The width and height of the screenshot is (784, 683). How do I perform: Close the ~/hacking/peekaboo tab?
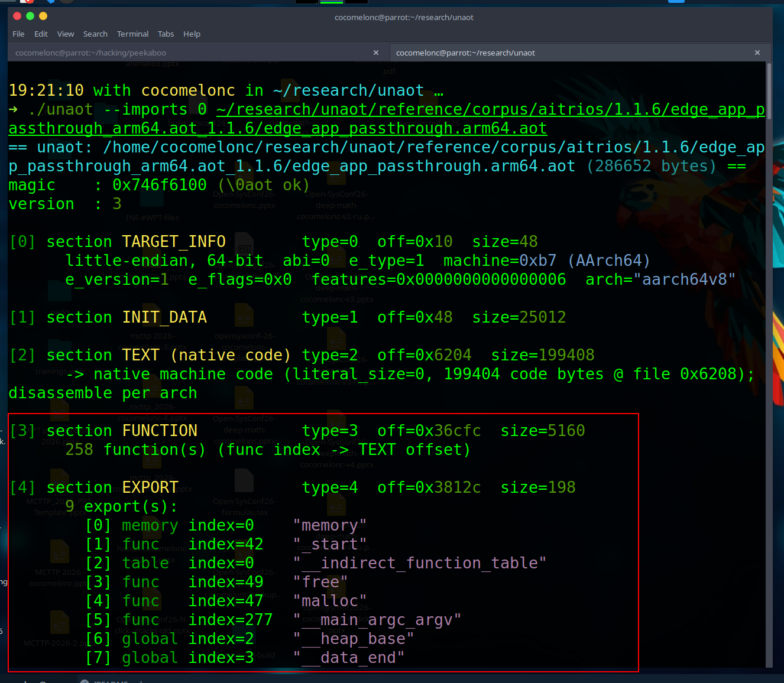pos(376,53)
